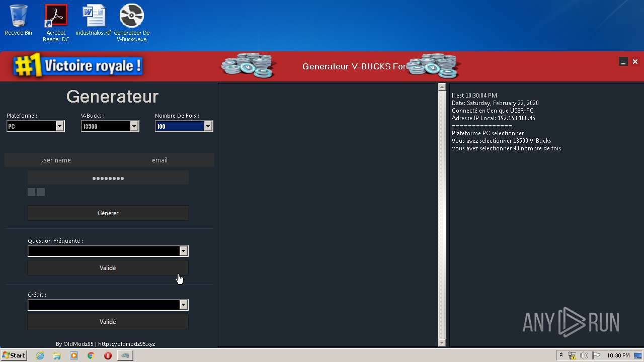Click the Action Center flag tray icon
This screenshot has width=644, height=362.
[x=596, y=355]
